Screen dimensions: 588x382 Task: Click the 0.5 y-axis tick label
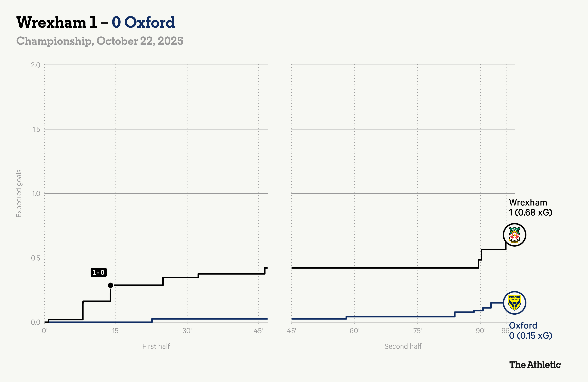click(36, 258)
